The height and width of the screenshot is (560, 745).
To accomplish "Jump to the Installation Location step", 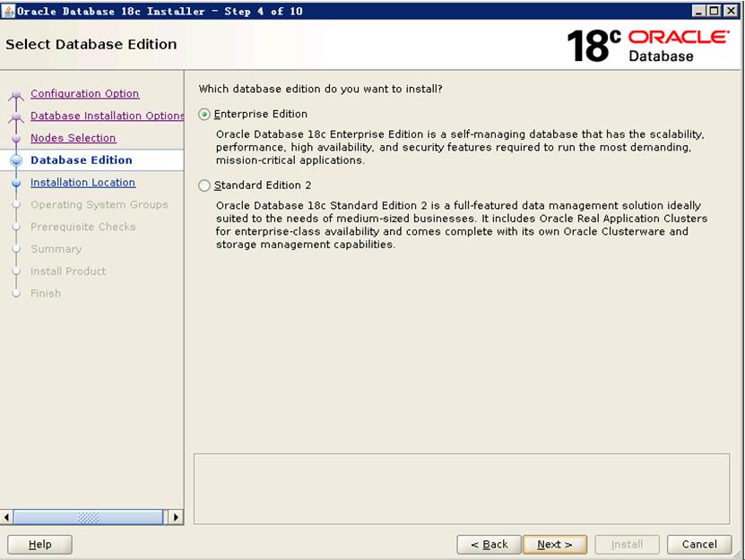I will tap(82, 183).
